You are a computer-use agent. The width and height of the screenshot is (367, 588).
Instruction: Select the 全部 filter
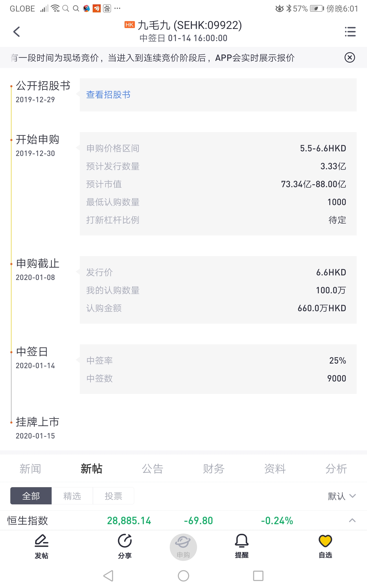pos(31,496)
